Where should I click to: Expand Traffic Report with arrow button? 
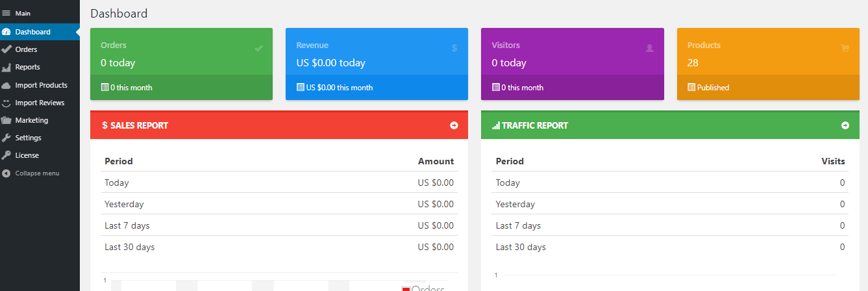click(845, 125)
